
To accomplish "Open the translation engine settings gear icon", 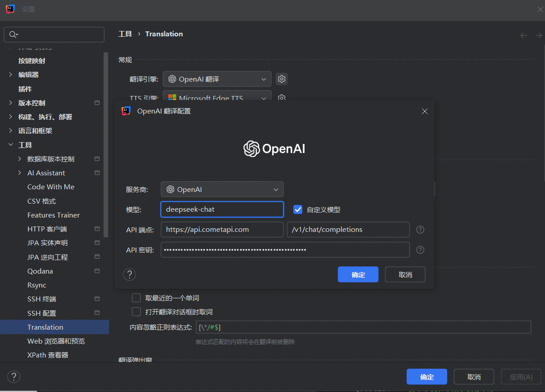I will click(x=282, y=78).
